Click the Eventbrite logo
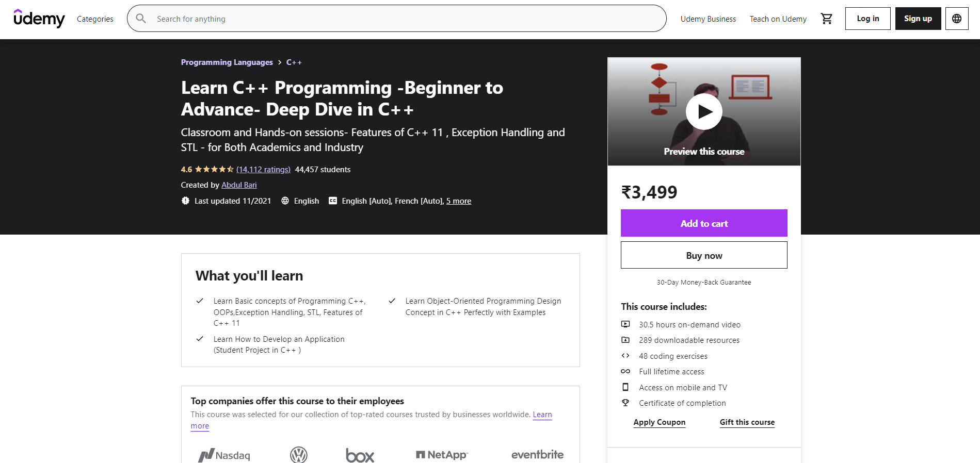 coord(537,455)
